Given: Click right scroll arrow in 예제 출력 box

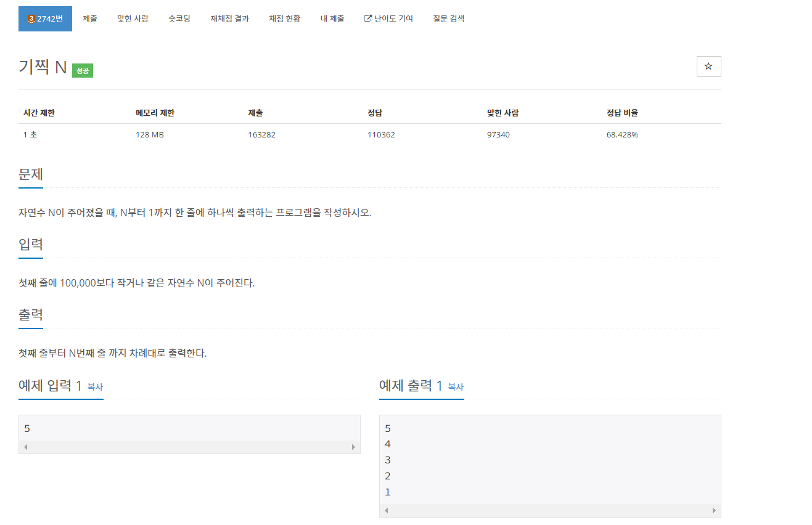Looking at the screenshot, I should click(x=714, y=511).
